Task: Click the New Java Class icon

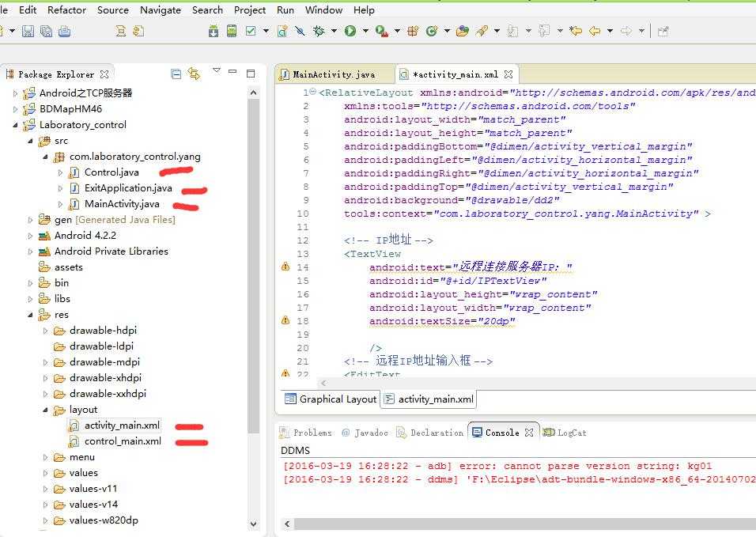Action: pyautogui.click(x=432, y=32)
